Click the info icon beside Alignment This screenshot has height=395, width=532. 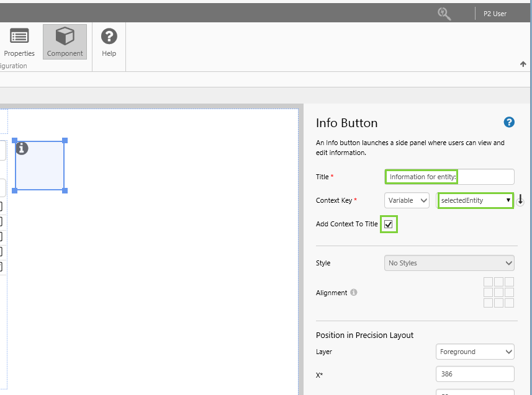(354, 293)
